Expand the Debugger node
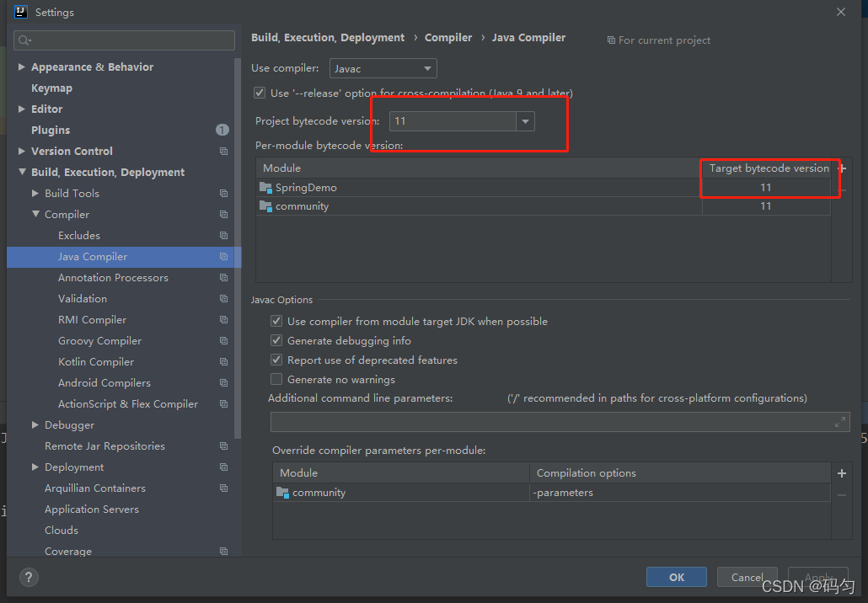868x603 pixels. 35,424
